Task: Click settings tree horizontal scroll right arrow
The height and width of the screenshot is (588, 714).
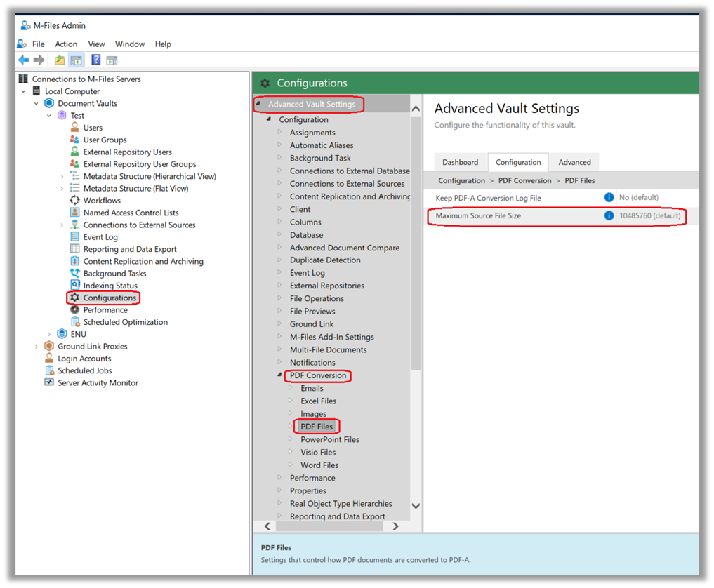Action: pos(395,526)
